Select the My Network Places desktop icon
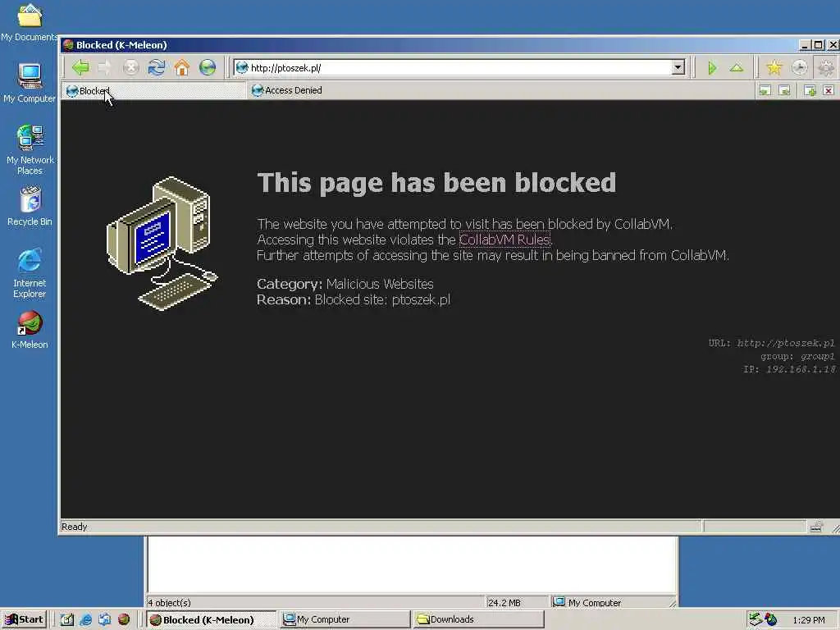This screenshot has height=630, width=840. coord(30,149)
